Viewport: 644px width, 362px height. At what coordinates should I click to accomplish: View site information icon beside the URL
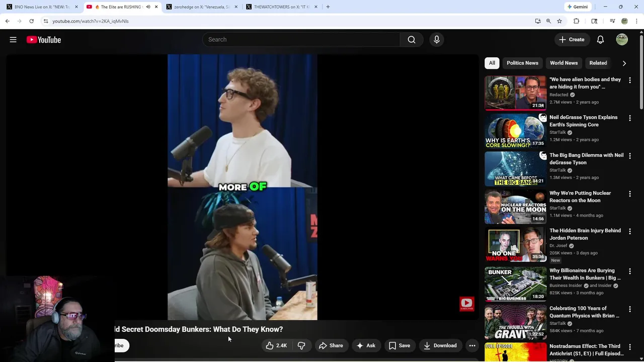[x=46, y=21]
